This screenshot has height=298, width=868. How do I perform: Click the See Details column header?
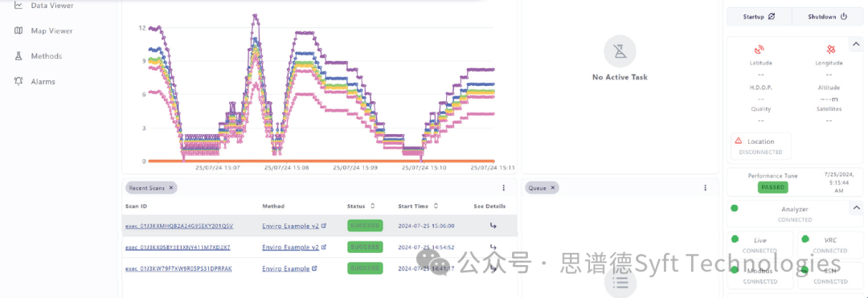(x=489, y=206)
